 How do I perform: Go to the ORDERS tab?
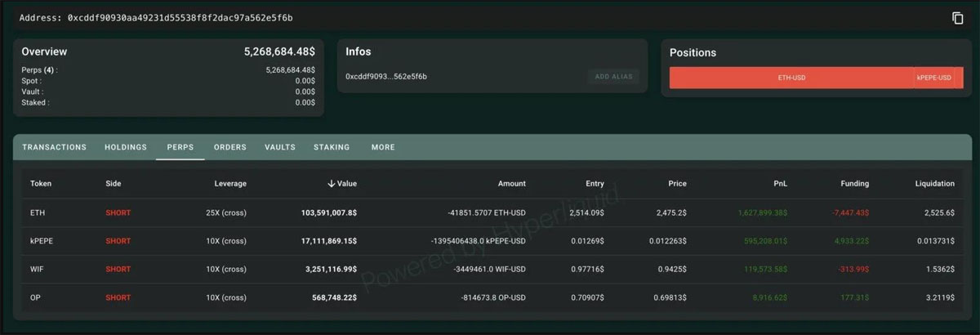(x=229, y=148)
